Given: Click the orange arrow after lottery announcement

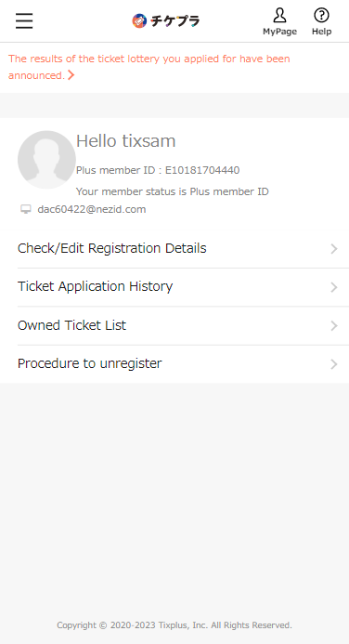Looking at the screenshot, I should [71, 75].
